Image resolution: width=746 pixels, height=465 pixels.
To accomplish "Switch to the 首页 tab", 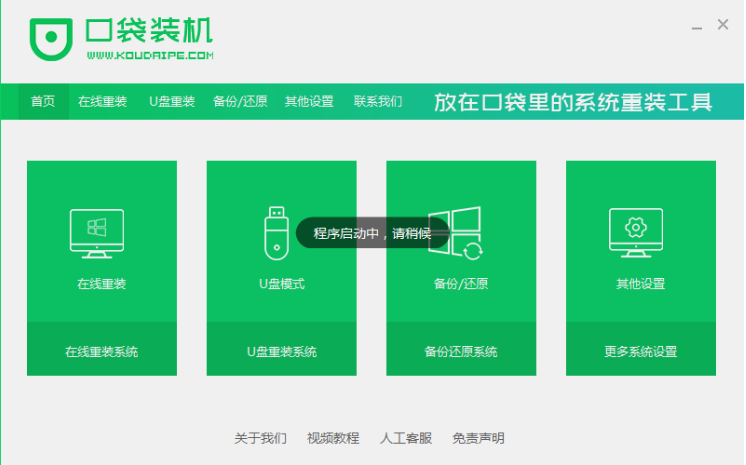I will (43, 101).
